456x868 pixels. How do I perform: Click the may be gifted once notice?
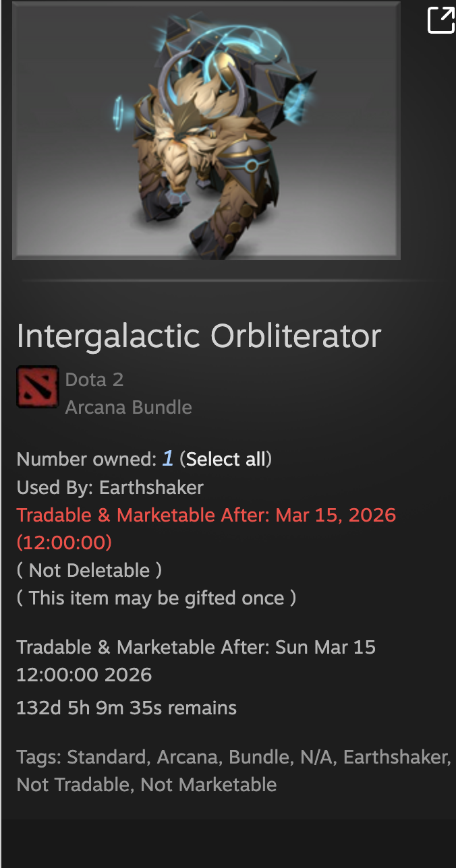[156, 598]
